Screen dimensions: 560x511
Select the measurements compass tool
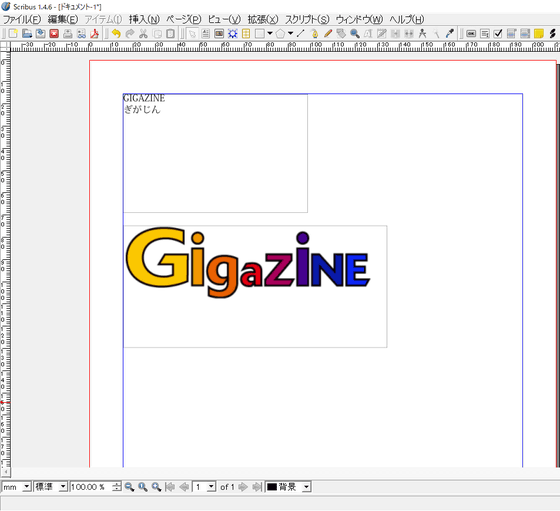[422, 34]
